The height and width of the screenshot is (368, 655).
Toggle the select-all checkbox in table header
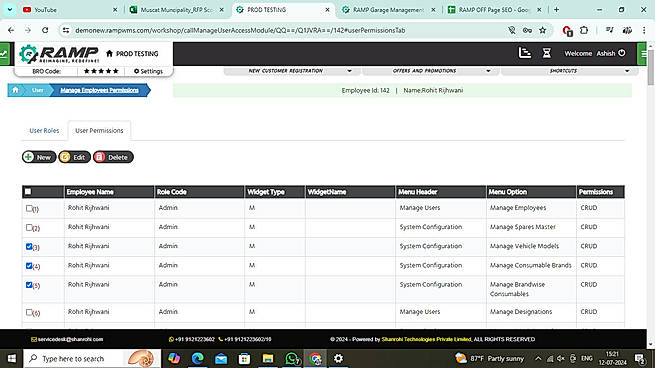tap(28, 192)
